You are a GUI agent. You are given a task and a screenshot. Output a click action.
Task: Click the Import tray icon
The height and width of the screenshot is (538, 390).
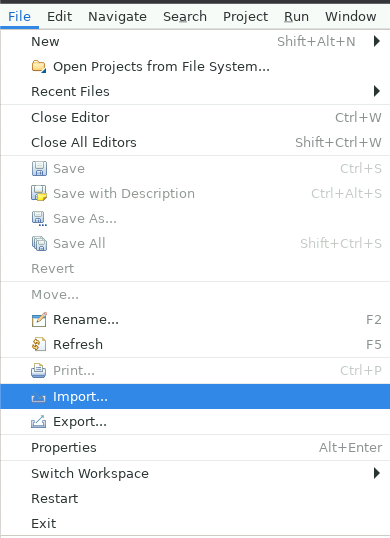[x=38, y=397]
